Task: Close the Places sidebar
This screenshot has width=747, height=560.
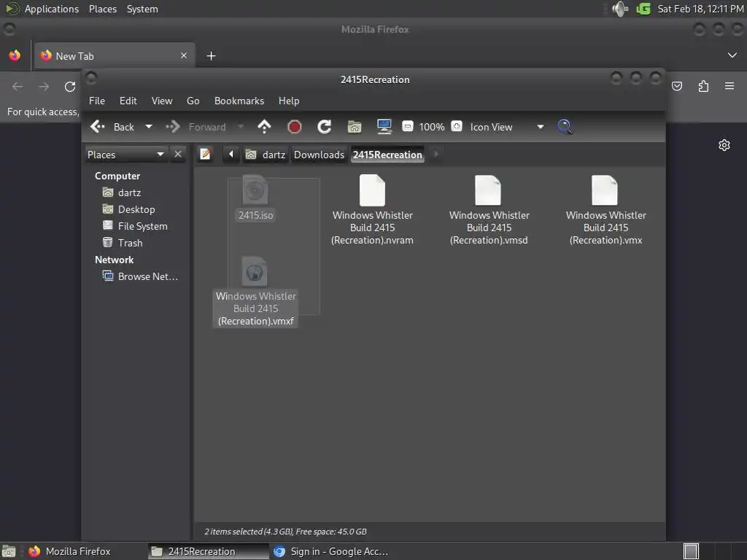Action: coord(178,155)
